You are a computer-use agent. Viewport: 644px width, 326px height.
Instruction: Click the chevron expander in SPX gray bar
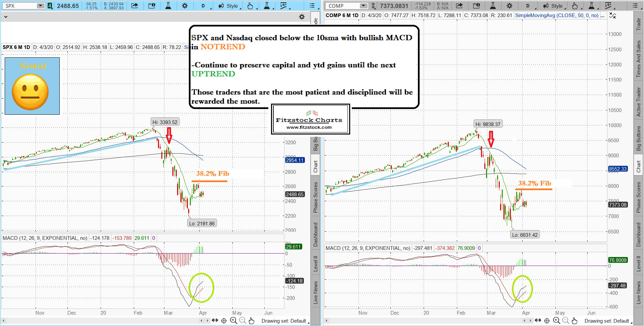pos(6,17)
